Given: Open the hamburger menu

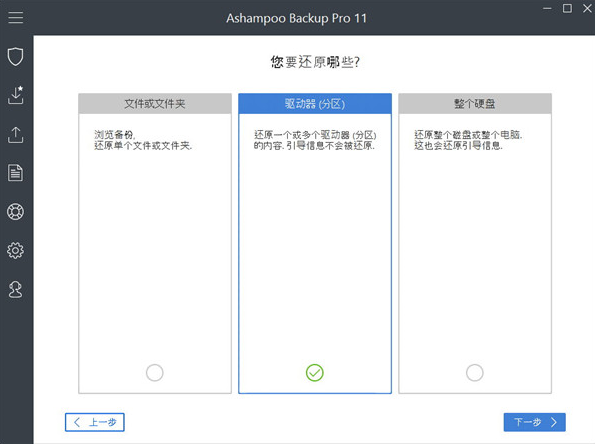Looking at the screenshot, I should 16,17.
